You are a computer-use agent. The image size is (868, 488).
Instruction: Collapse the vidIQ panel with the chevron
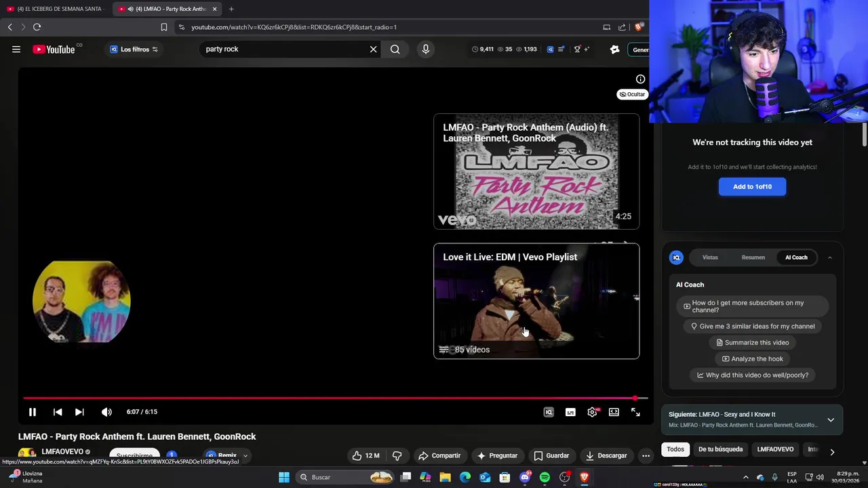(x=829, y=258)
